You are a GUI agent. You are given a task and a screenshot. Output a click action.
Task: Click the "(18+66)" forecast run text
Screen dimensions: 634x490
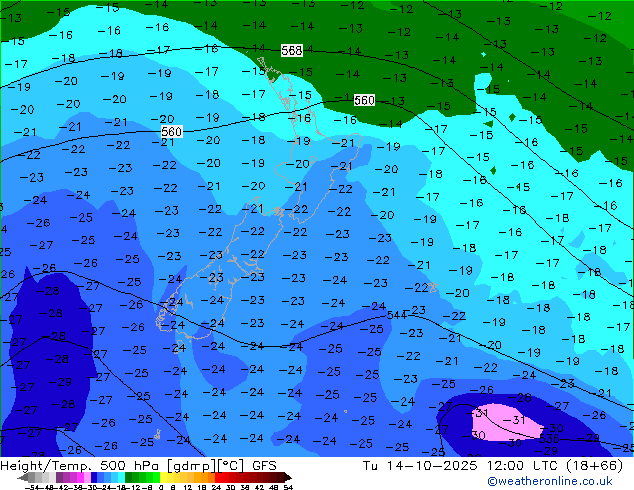coord(594,466)
